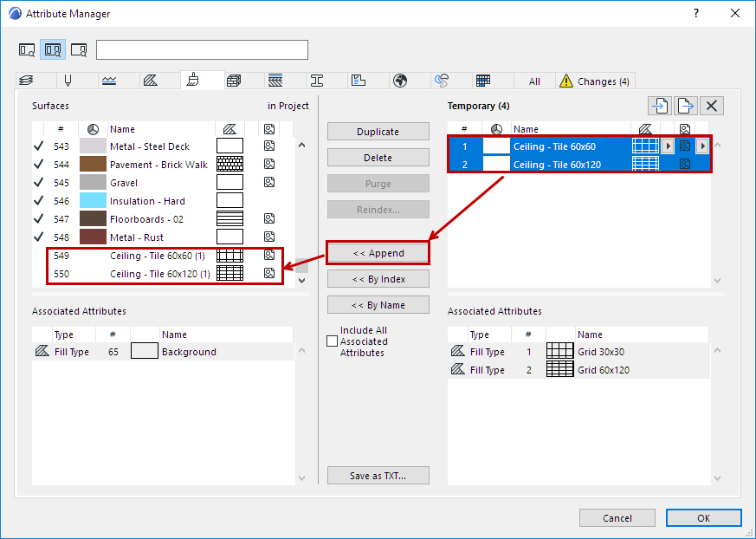The width and height of the screenshot is (756, 539).
Task: Click the << By Name button
Action: [378, 305]
